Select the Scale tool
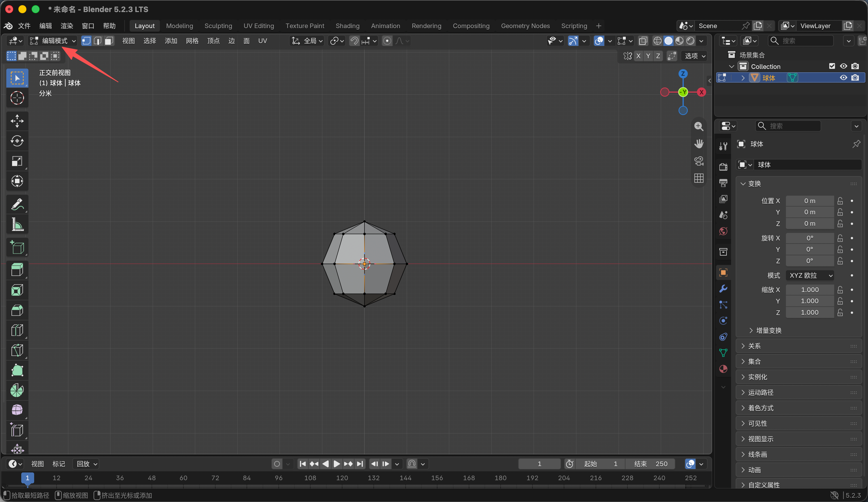The height and width of the screenshot is (502, 868). click(17, 161)
